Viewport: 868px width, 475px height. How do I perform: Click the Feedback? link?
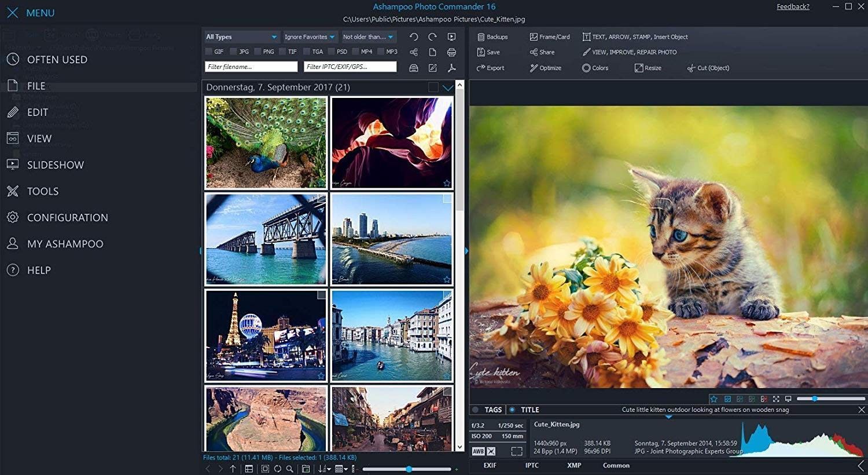pos(793,7)
